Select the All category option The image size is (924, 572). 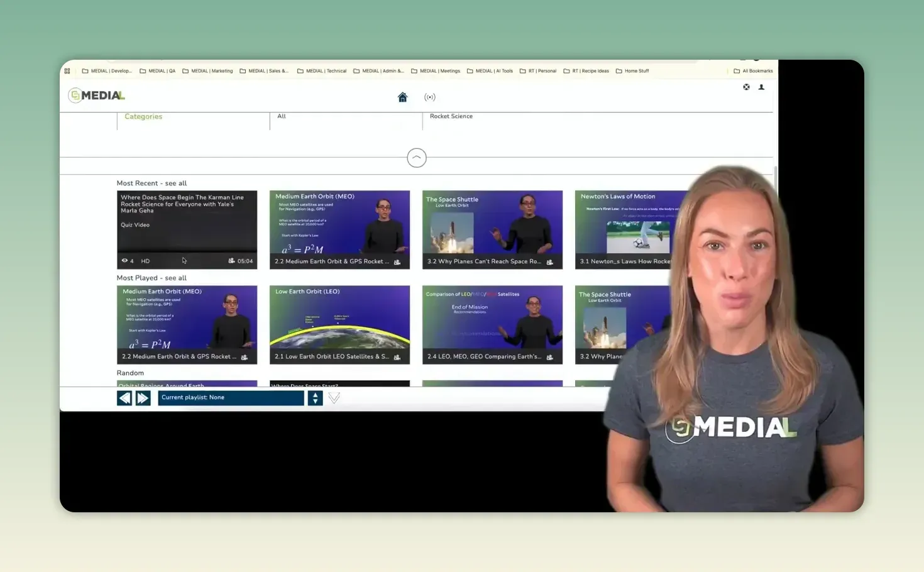click(282, 116)
